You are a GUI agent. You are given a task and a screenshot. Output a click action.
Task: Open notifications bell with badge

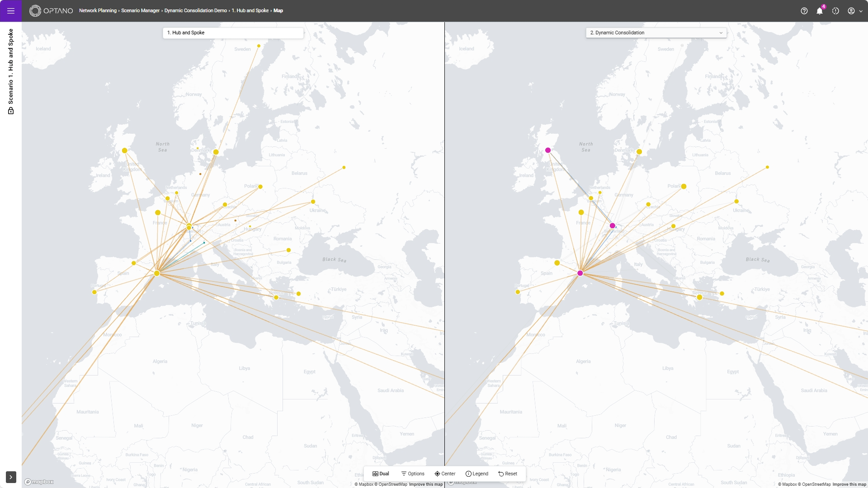[819, 11]
